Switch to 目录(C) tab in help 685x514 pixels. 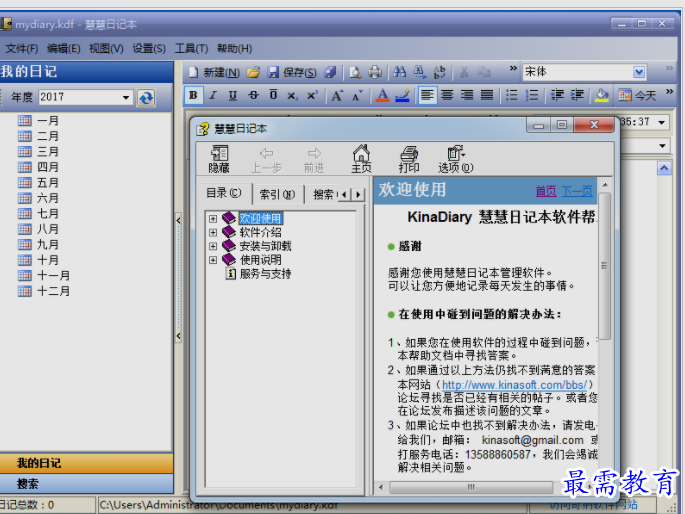point(224,193)
